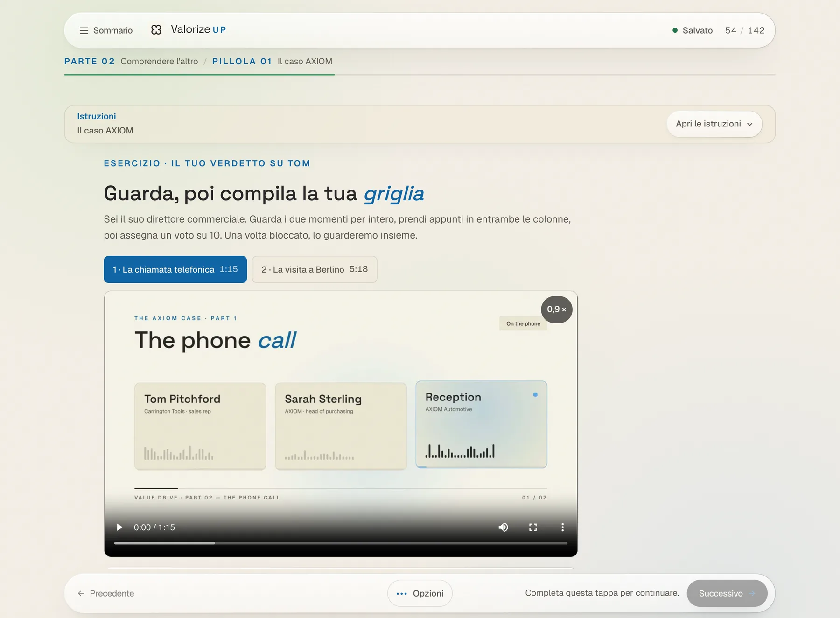Image resolution: width=840 pixels, height=618 pixels.
Task: Click PILLOLA 01 breadcrumb link
Action: [x=242, y=61]
